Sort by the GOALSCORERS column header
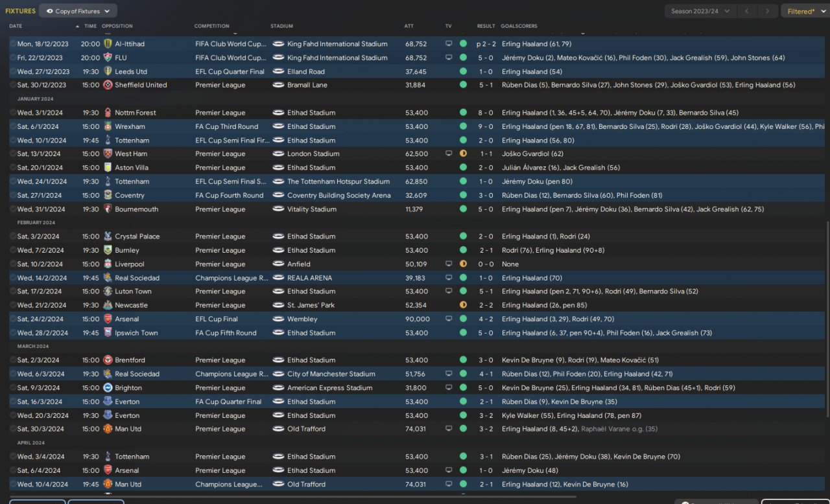The image size is (830, 504). coord(519,27)
